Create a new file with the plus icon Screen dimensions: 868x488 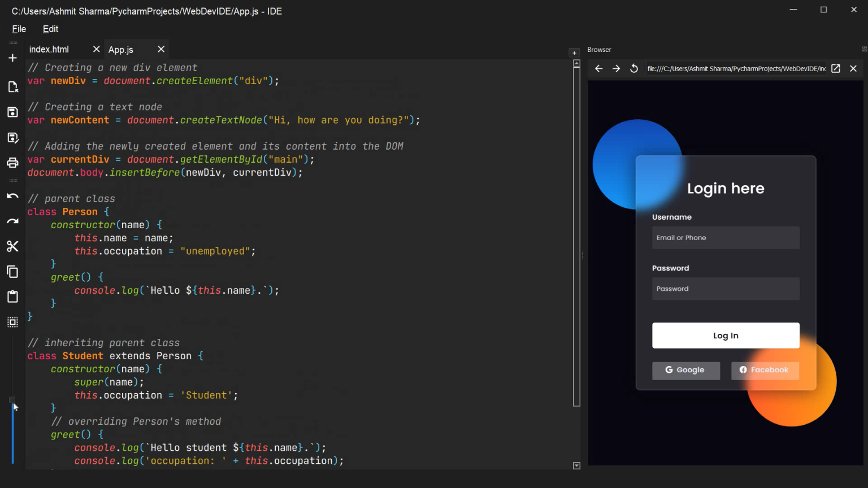coord(12,57)
